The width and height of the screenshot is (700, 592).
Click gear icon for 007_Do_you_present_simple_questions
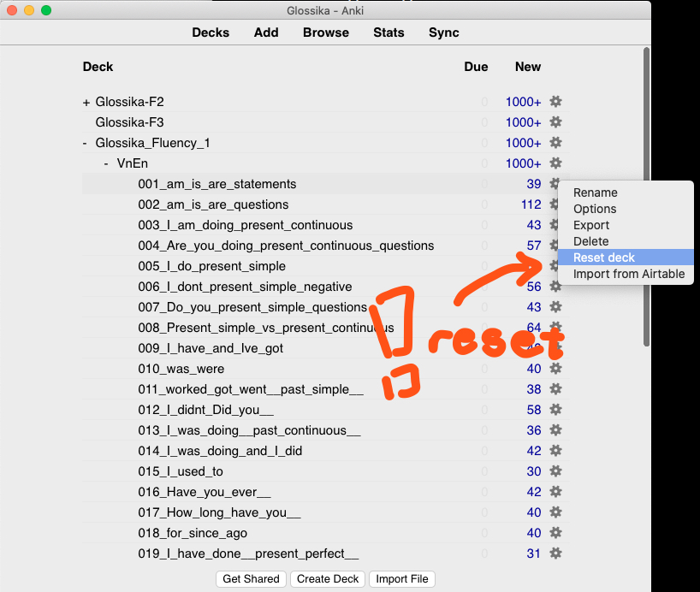pos(555,307)
